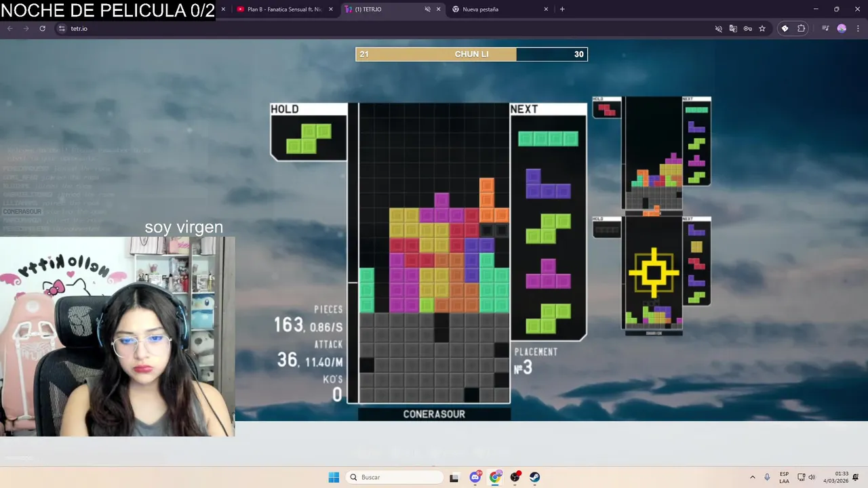Screen dimensions: 868x488
Task: Click the HOLD piece box
Action: point(309,132)
